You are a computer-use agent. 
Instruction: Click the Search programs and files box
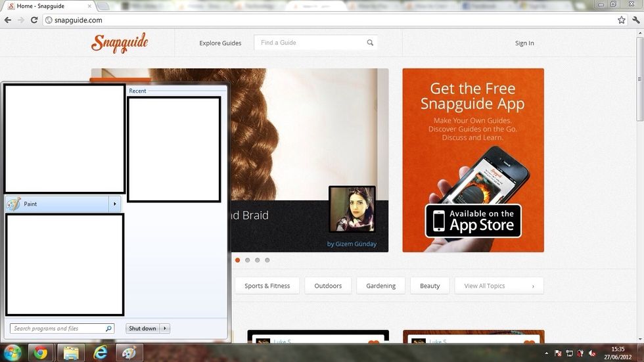click(62, 328)
